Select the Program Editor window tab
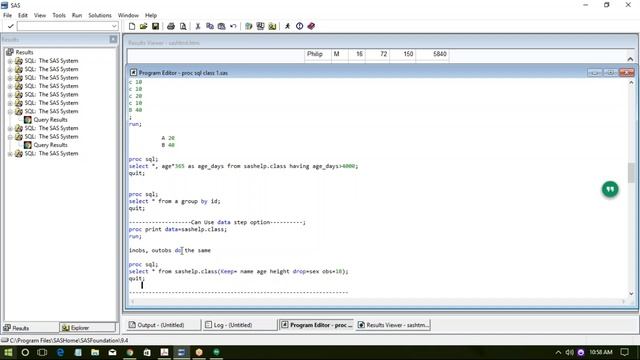Screen dimensions: 640x360 pyautogui.click(x=317, y=325)
